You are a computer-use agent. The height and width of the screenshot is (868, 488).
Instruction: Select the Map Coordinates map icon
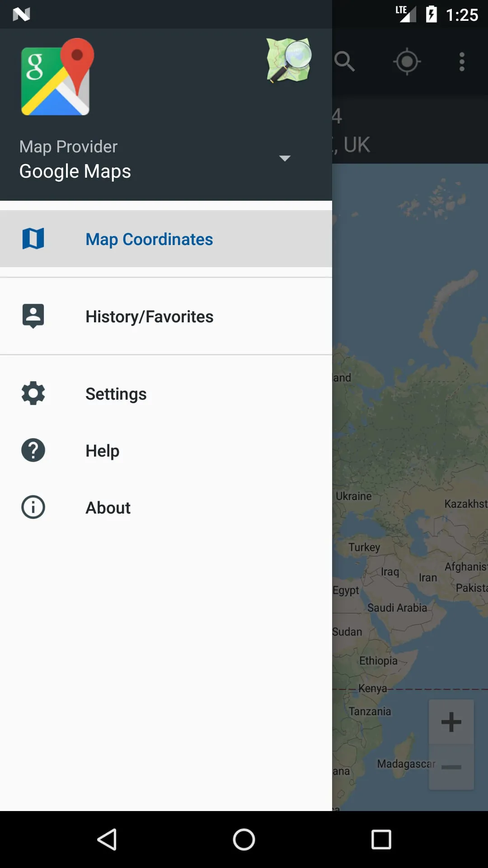(33, 239)
